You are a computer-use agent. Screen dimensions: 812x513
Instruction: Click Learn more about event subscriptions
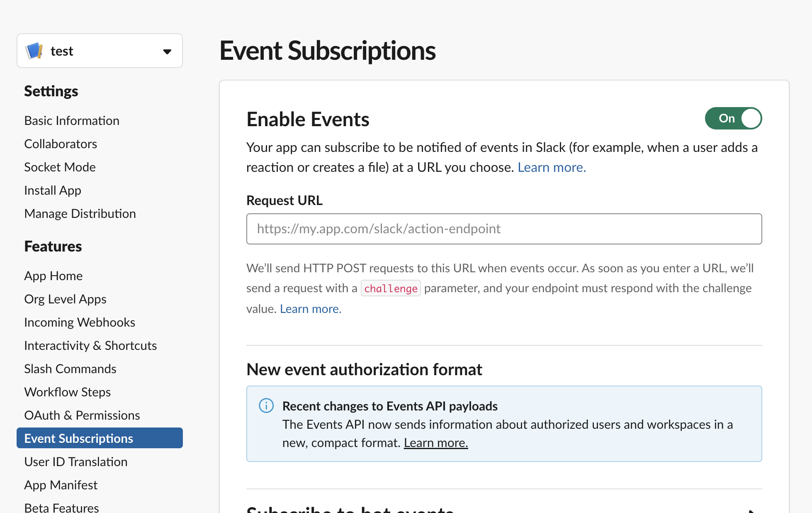552,167
